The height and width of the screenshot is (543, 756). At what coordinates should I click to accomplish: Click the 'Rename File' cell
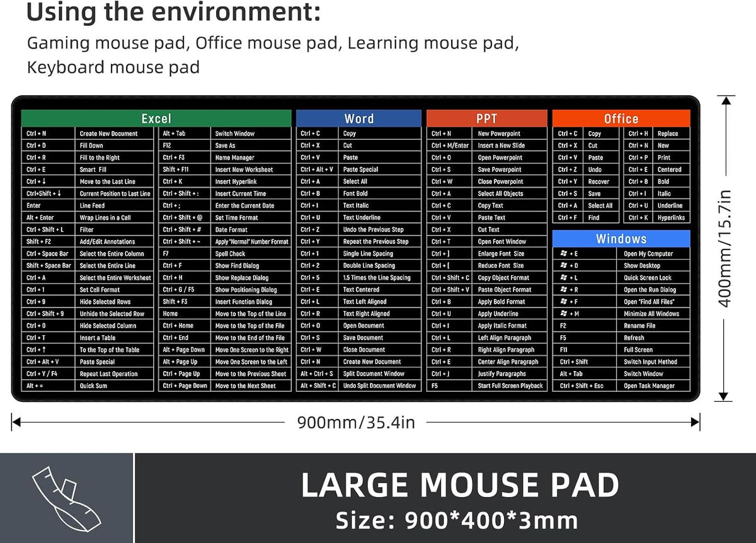655,326
